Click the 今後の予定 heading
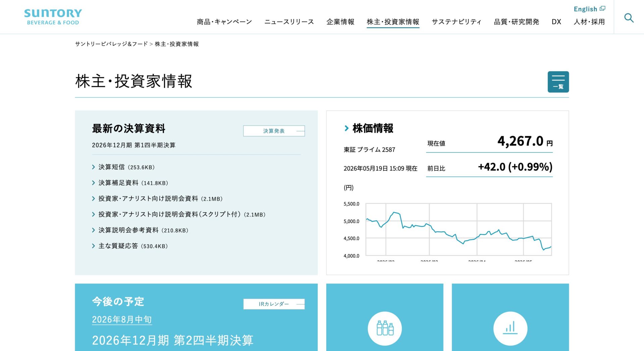Screen dimensions: 644x351 click(118, 301)
